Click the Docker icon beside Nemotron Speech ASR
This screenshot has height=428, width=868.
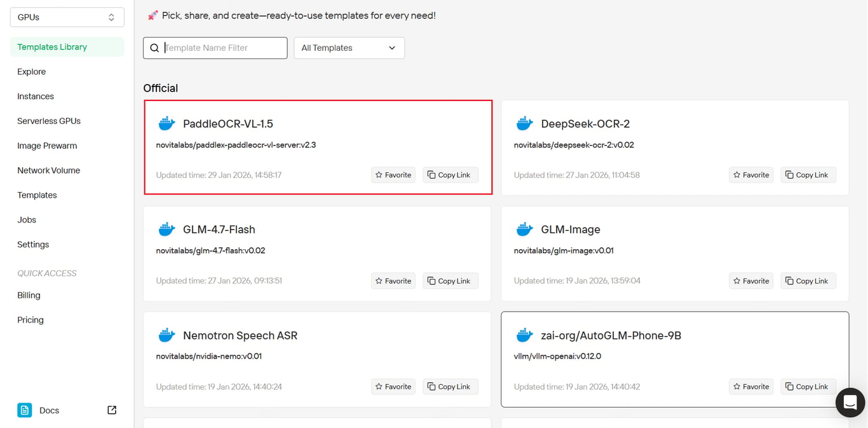pos(166,335)
